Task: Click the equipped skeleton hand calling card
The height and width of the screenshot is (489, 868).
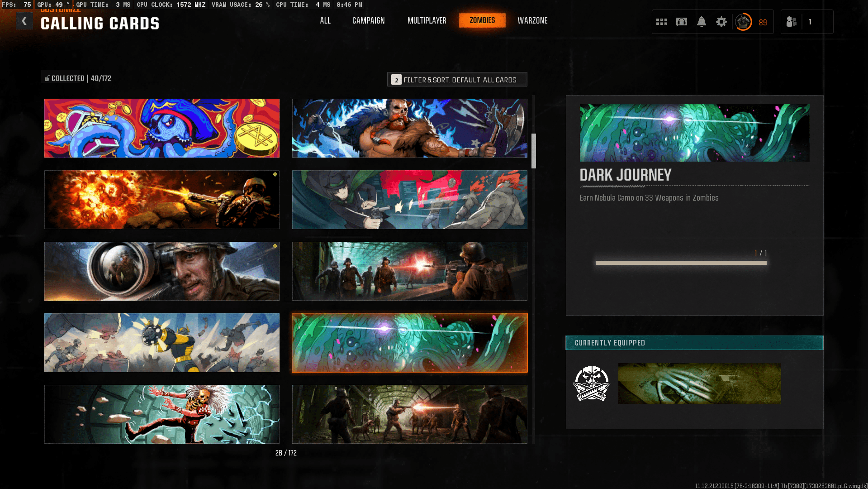Action: [699, 384]
